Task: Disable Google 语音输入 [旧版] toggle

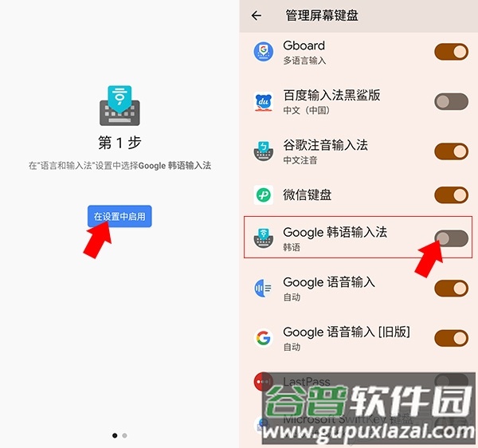Action: 451,338
